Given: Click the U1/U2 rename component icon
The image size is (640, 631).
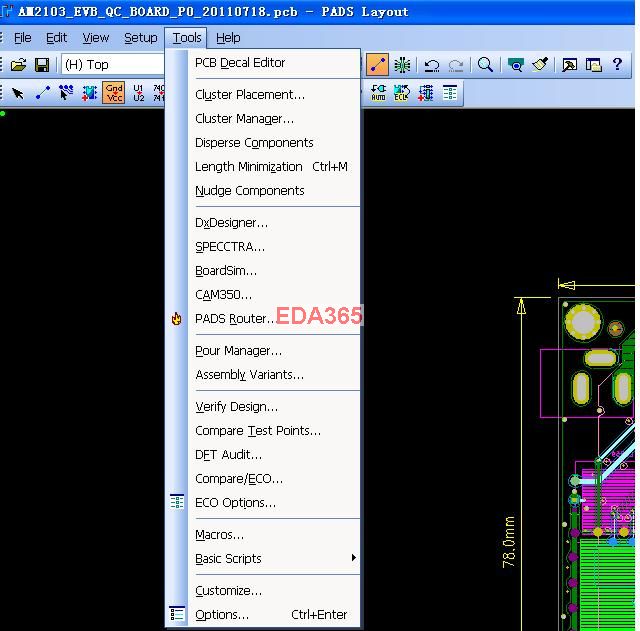Looking at the screenshot, I should point(138,93).
